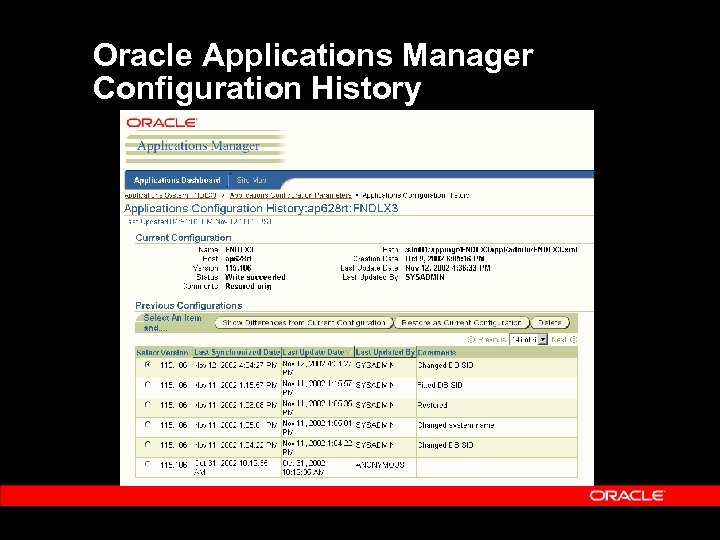The image size is (720, 540).
Task: Open the record range dropdown
Action: point(529,339)
